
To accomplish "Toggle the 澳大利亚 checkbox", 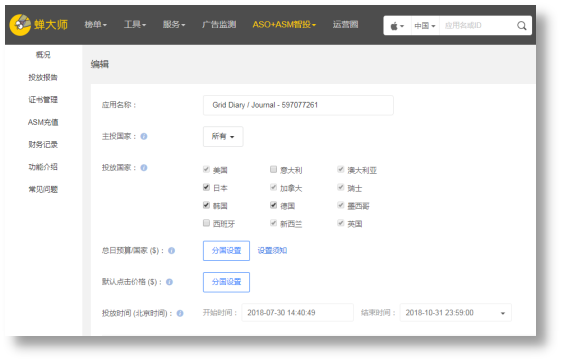I will tap(340, 169).
